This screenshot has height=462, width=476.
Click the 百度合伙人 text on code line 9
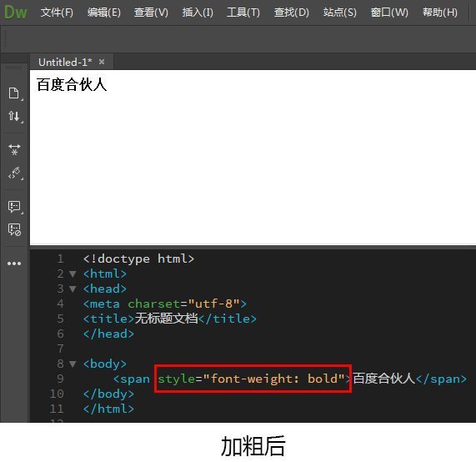coord(383,379)
